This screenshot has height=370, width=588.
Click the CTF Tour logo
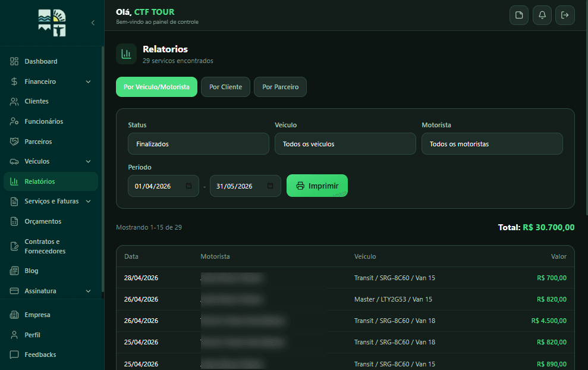pos(52,23)
